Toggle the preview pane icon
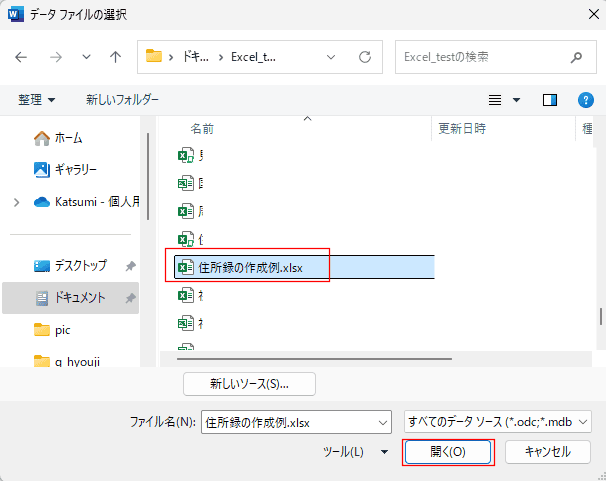 (x=550, y=100)
